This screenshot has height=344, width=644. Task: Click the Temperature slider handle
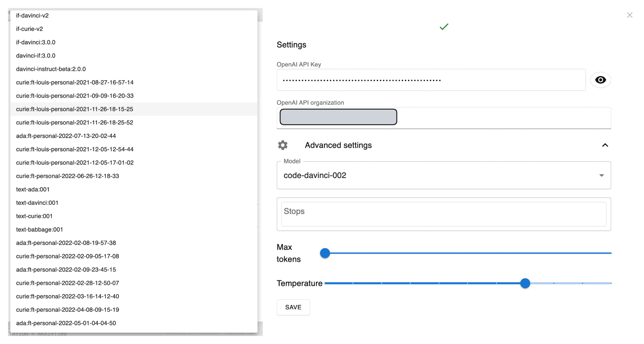point(525,283)
